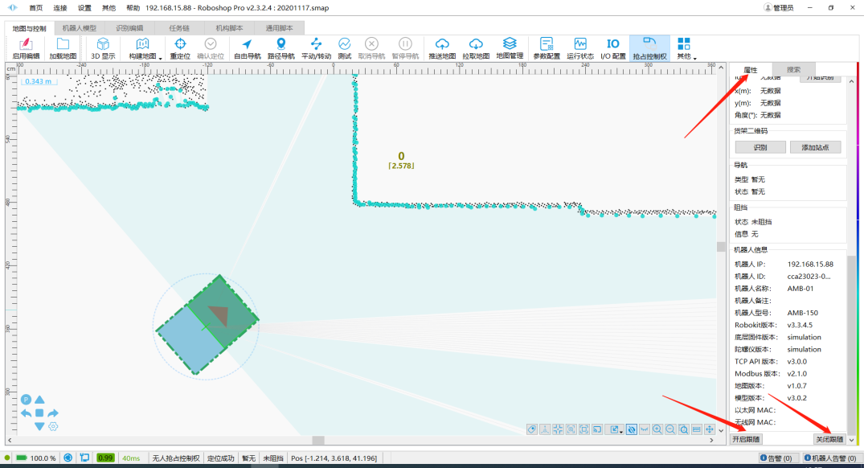Open the 设置 menu
This screenshot has height=468, width=868.
click(84, 7)
